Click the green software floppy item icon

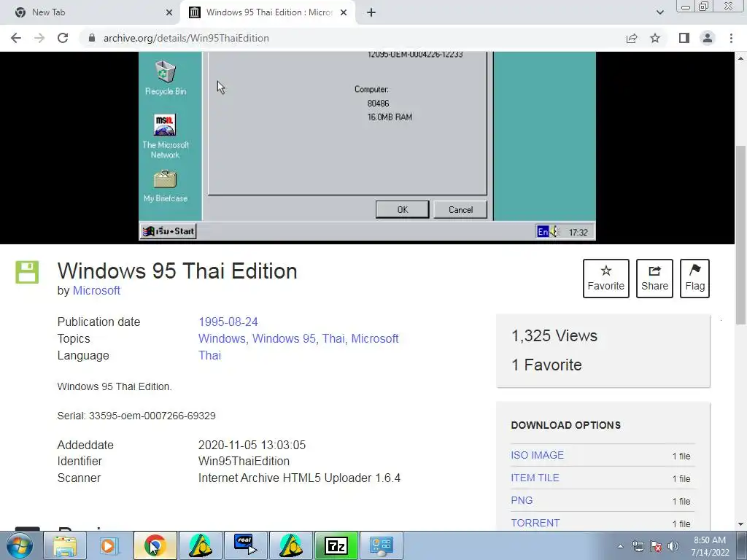(27, 272)
